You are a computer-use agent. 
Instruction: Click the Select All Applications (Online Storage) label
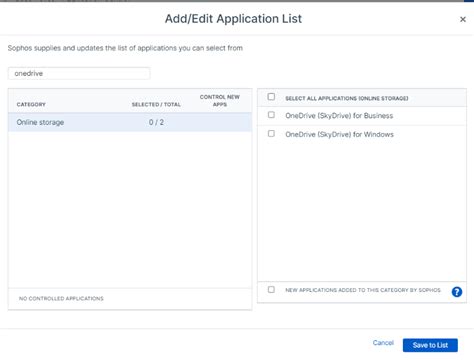tap(347, 98)
